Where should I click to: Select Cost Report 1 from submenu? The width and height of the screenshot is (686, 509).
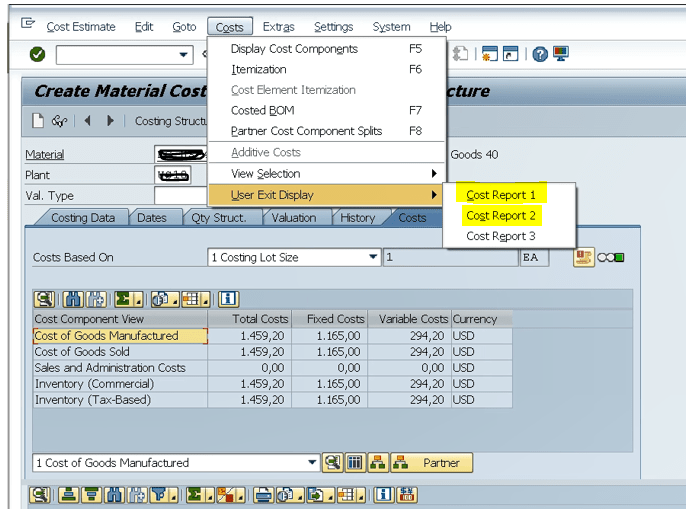click(x=501, y=194)
